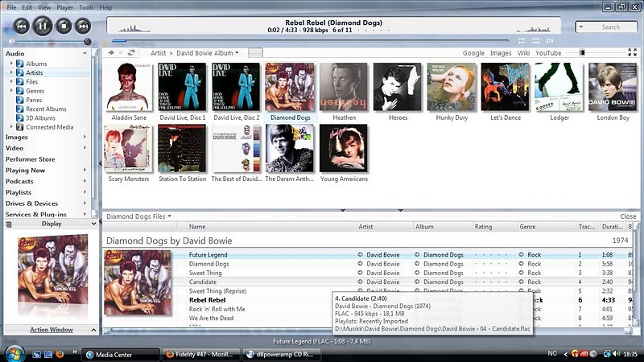Expand the Artists tree node
This screenshot has width=644, height=362.
point(11,72)
